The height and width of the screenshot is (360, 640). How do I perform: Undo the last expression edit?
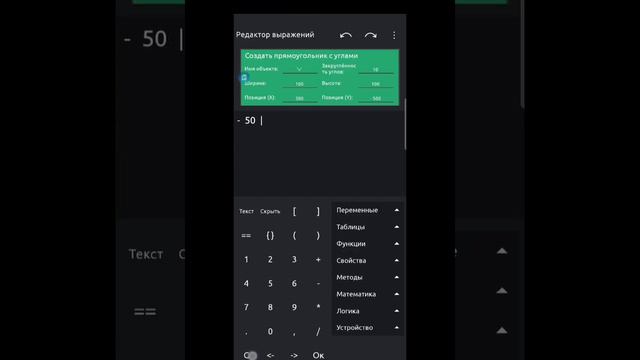pyautogui.click(x=345, y=36)
